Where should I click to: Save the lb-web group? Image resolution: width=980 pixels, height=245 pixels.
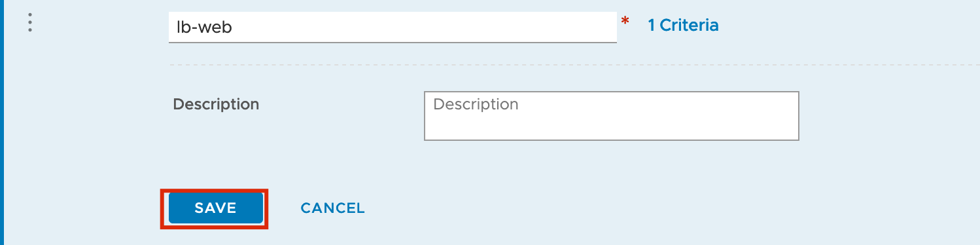[215, 208]
